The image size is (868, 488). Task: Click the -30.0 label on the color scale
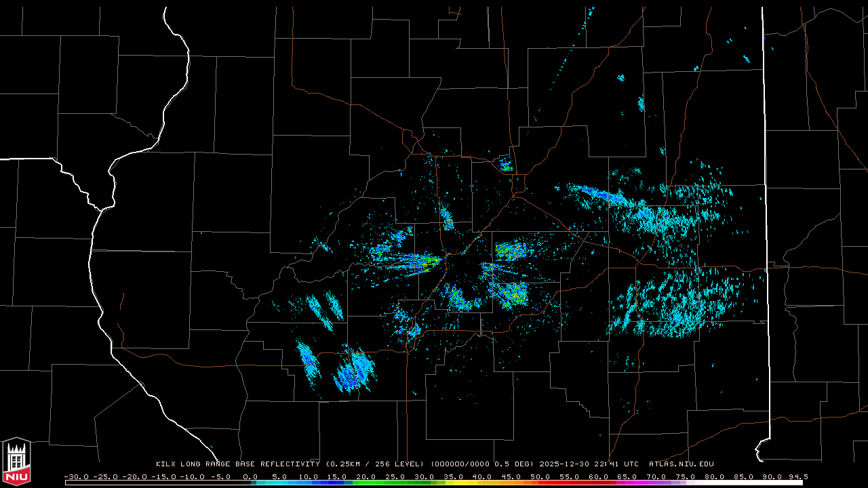point(77,476)
